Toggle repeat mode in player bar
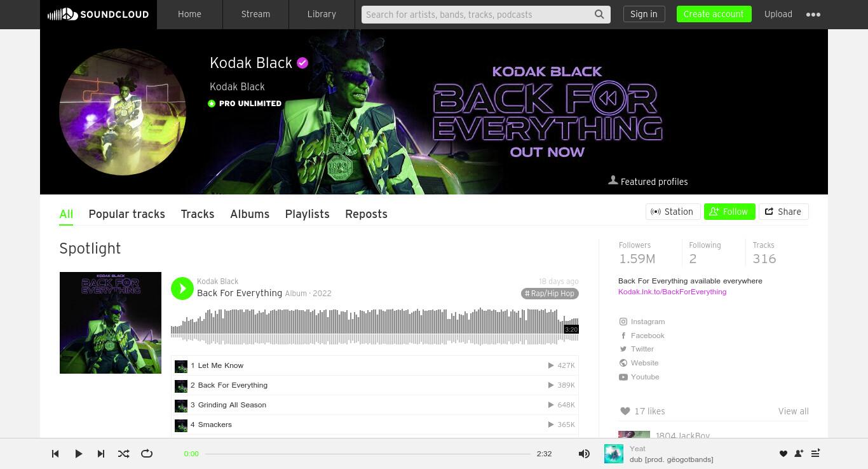Viewport: 868px width, 469px height. pos(147,454)
